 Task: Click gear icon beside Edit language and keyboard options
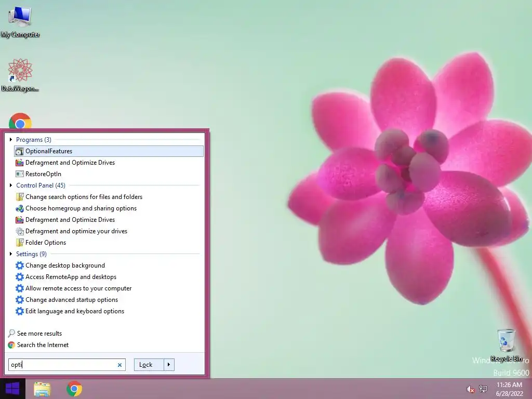tap(20, 311)
